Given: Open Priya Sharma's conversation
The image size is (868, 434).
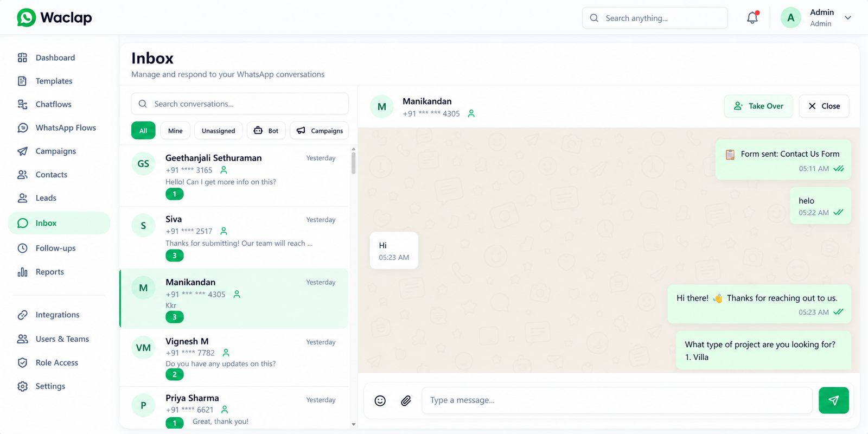Looking at the screenshot, I should pyautogui.click(x=234, y=408).
